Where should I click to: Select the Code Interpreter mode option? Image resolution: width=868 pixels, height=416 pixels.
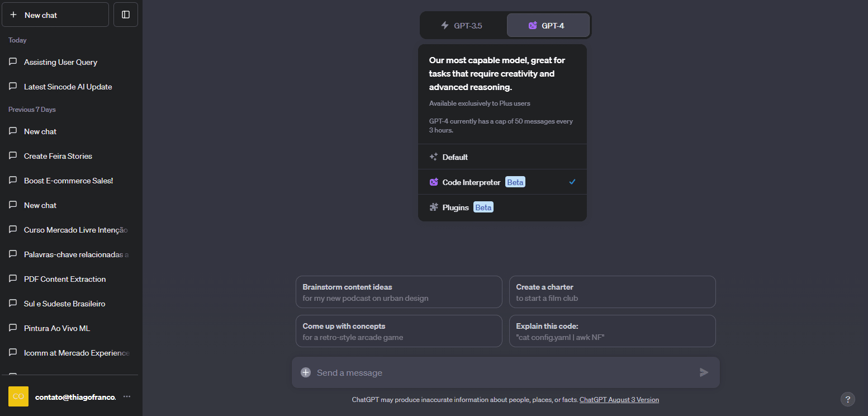pyautogui.click(x=502, y=182)
